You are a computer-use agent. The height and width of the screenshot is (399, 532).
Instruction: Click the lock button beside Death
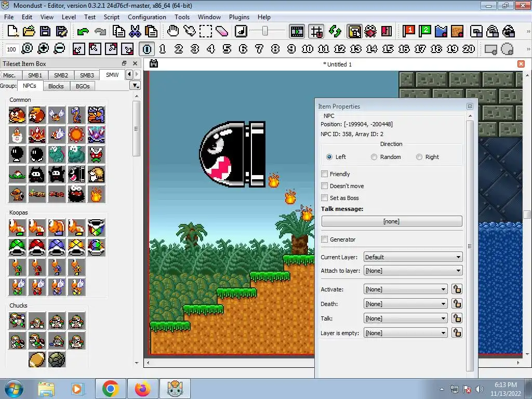click(x=457, y=303)
